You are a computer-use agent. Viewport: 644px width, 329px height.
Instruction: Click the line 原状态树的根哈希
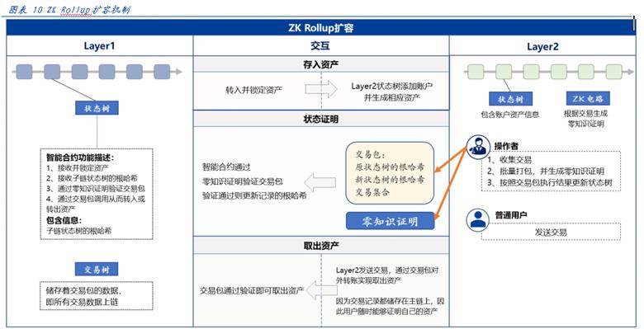pyautogui.click(x=390, y=167)
